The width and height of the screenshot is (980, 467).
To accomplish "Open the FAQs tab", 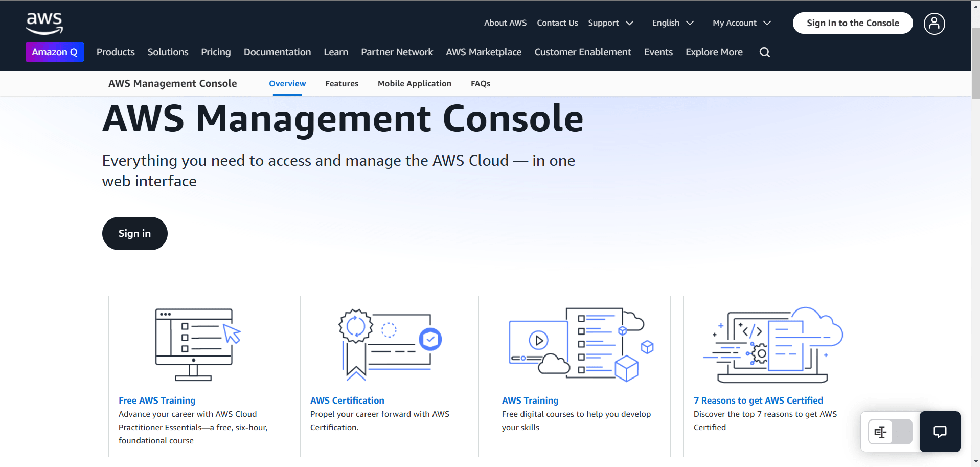I will pos(480,83).
